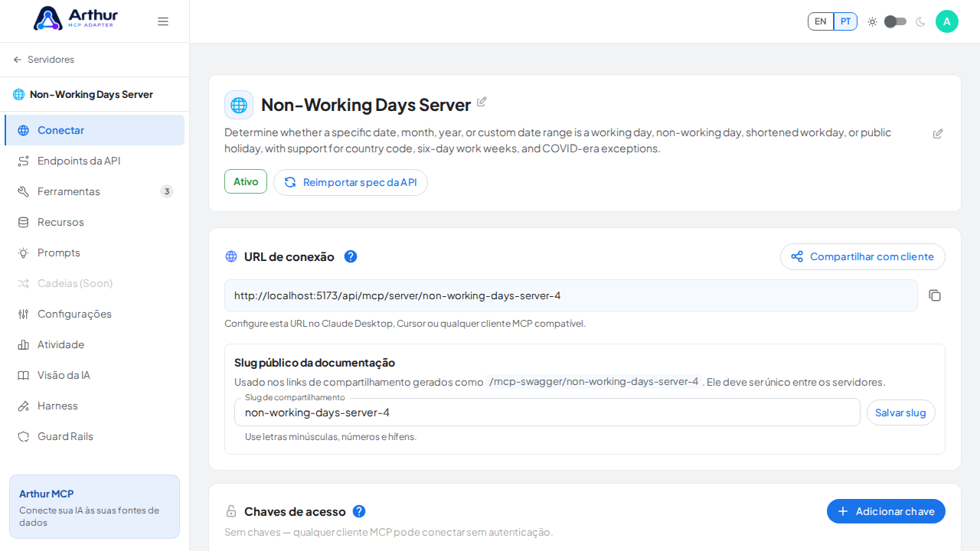Click the globe icon beside URL de conexão
This screenshot has width=980, height=551.
coord(231,256)
